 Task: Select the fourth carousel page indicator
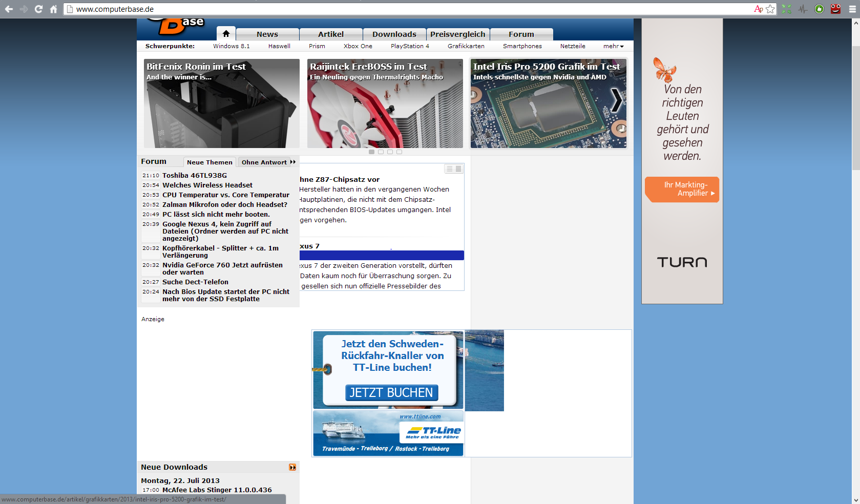click(399, 152)
